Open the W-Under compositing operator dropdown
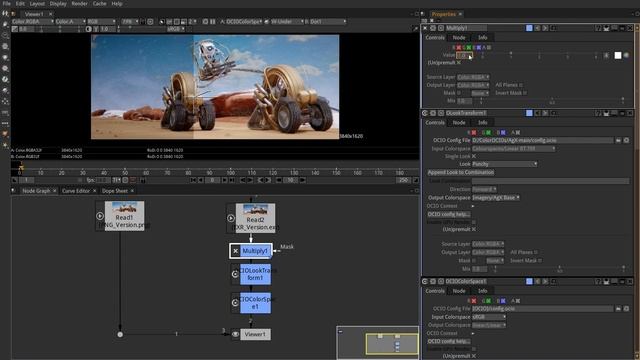Screen dimensions: 640x360 [x=287, y=21]
